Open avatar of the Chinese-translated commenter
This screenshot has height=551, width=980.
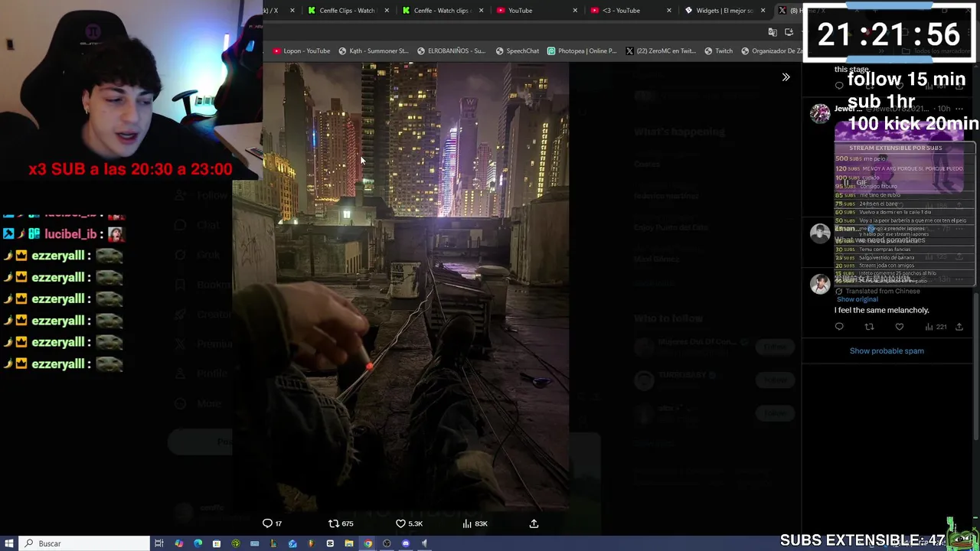coord(820,284)
